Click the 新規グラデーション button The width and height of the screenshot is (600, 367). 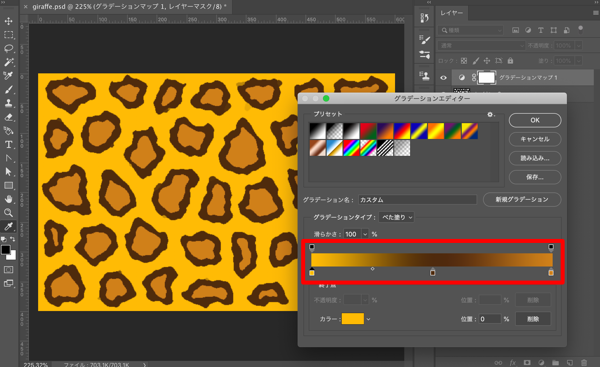[x=522, y=199]
